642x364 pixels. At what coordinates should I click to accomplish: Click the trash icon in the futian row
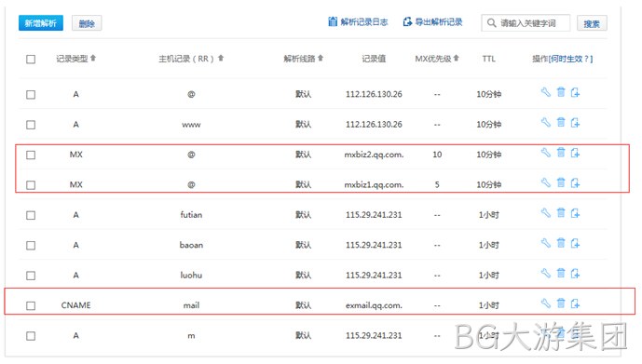[x=561, y=212]
